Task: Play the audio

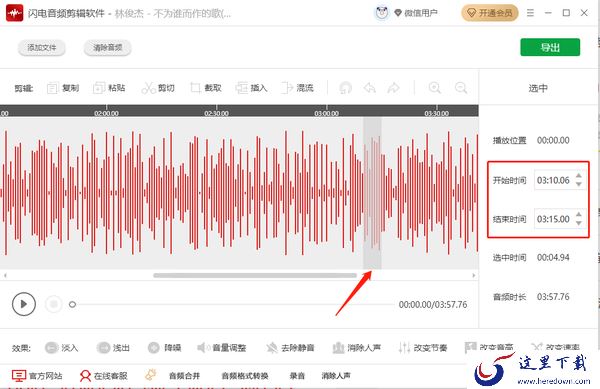Action: tap(24, 304)
